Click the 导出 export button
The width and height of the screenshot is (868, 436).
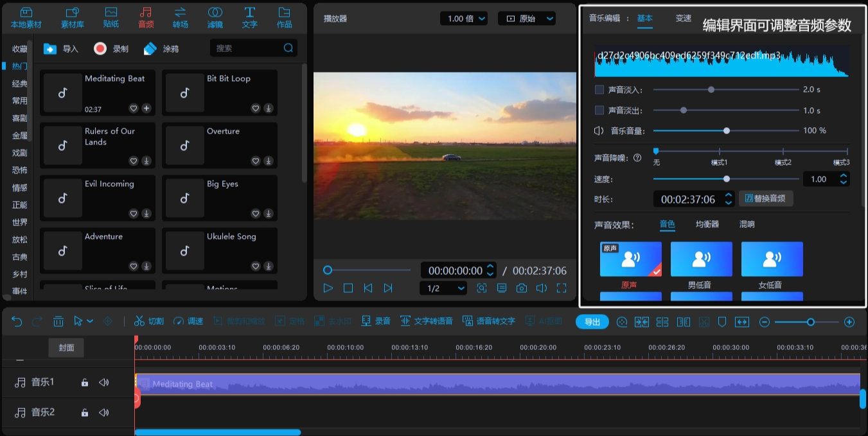click(592, 321)
